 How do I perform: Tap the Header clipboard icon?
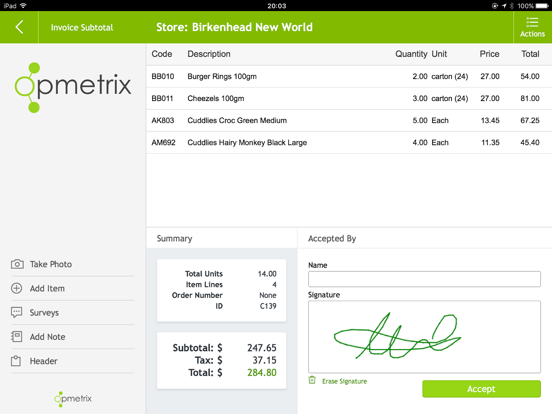click(x=16, y=361)
